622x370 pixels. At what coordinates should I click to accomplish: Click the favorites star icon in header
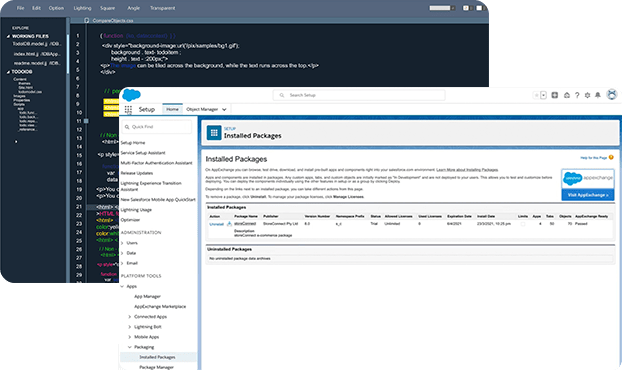[536, 95]
